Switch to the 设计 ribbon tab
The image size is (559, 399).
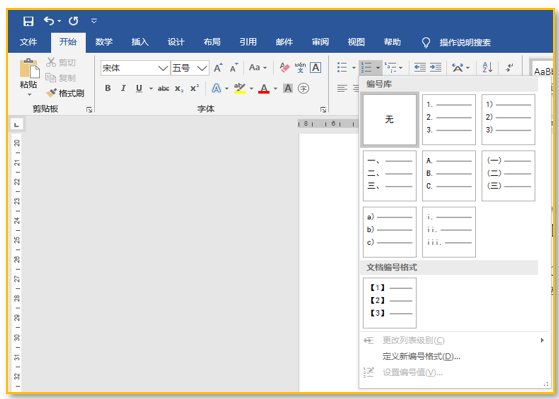(x=176, y=42)
